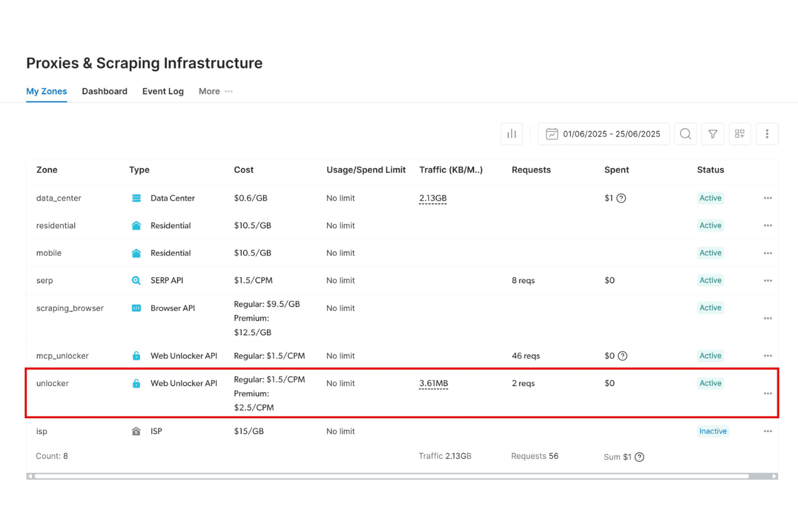Viewport: 798px width, 532px height.
Task: Click the 46 reqs value for mcp_unlocker
Action: click(x=526, y=356)
